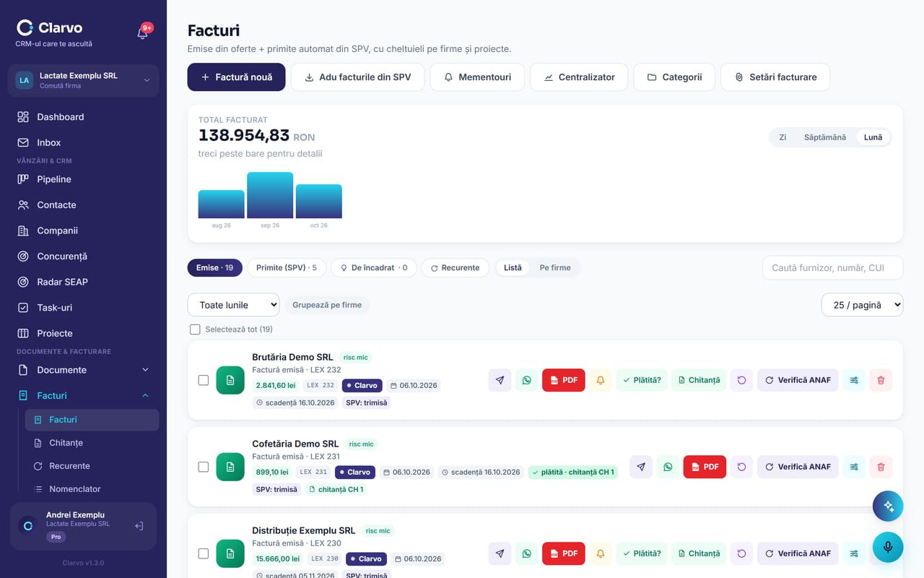
Task: Generate a Chitanță for Distribuție Exemplu SRL
Action: tap(699, 553)
